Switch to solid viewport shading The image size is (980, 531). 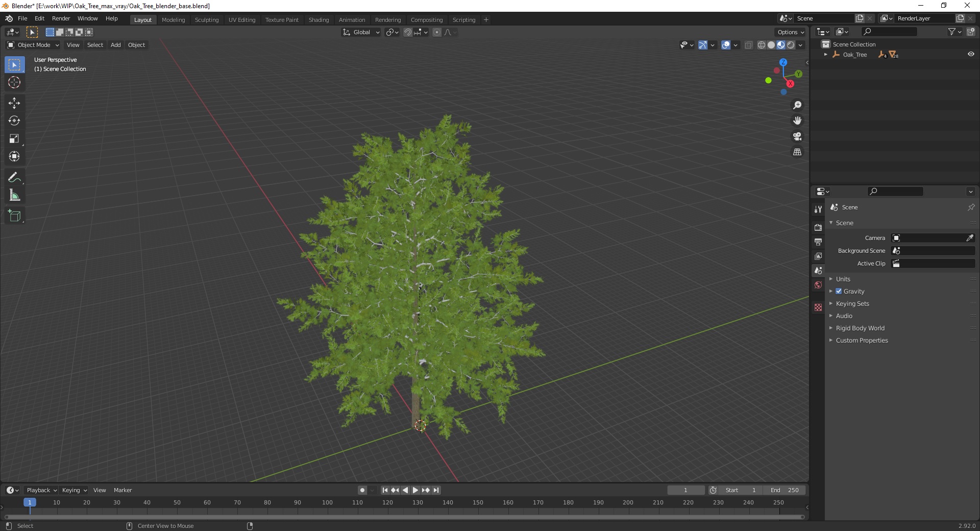[x=771, y=45]
